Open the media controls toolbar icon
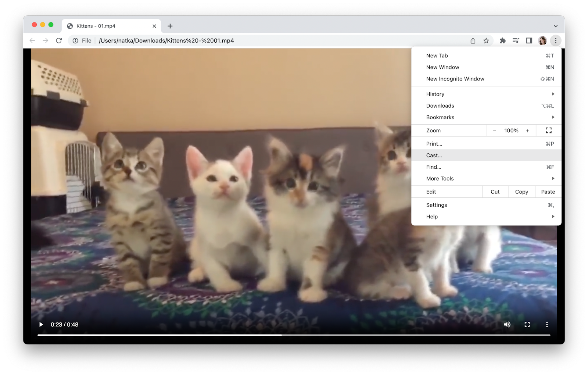 pyautogui.click(x=516, y=40)
